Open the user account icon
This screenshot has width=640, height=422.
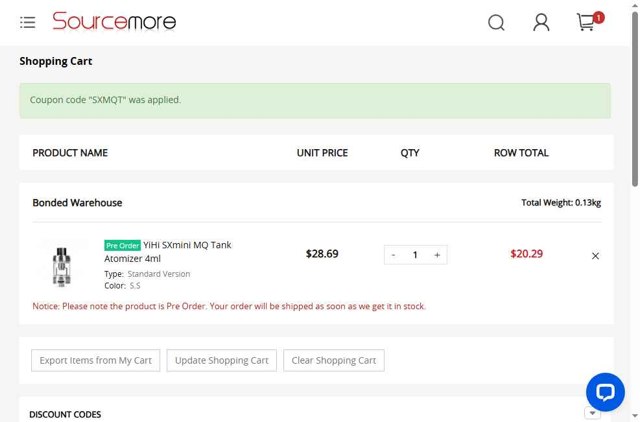click(541, 22)
